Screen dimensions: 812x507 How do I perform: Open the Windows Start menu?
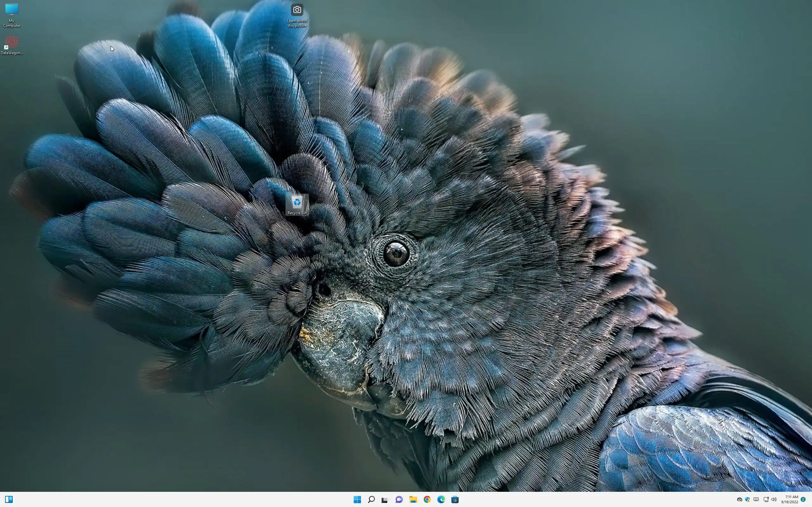click(x=357, y=500)
